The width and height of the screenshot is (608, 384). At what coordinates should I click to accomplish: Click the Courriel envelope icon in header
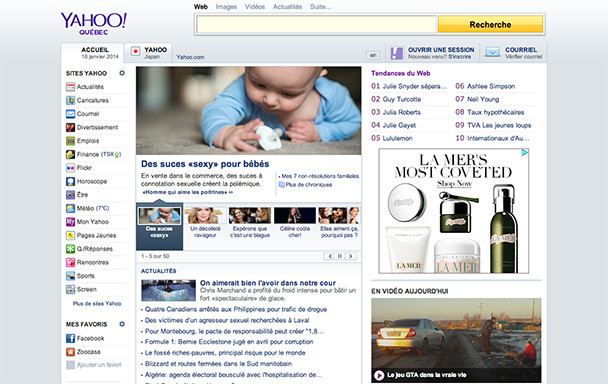click(x=492, y=52)
